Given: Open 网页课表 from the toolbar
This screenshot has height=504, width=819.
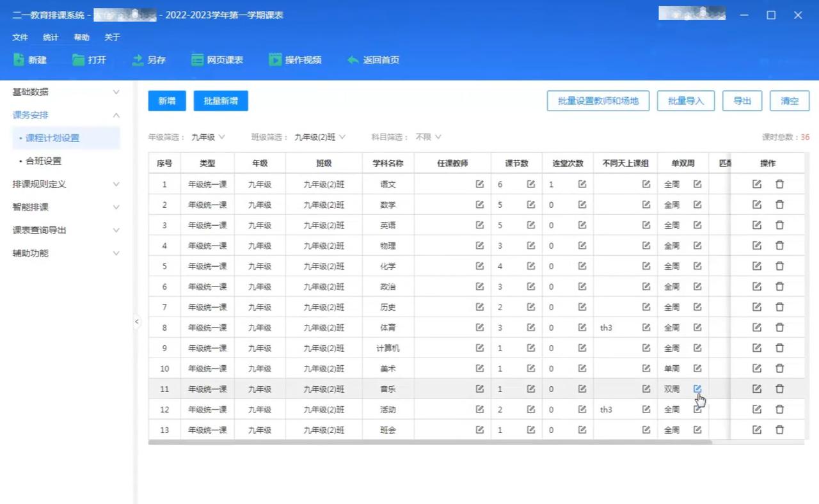Looking at the screenshot, I should tap(217, 59).
